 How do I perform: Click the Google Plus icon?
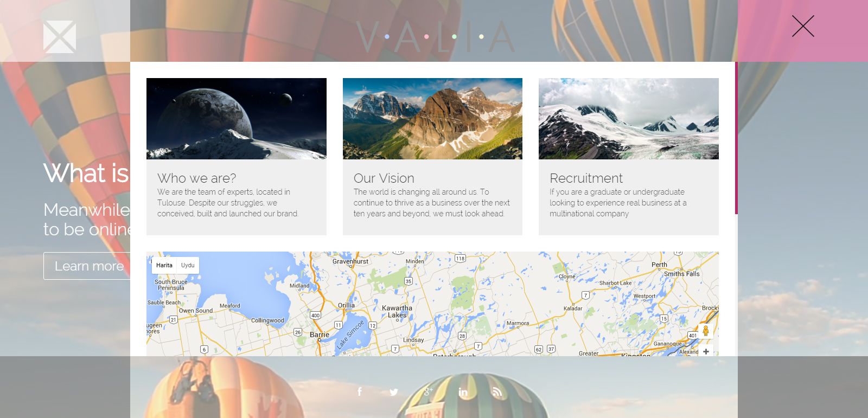coord(428,391)
